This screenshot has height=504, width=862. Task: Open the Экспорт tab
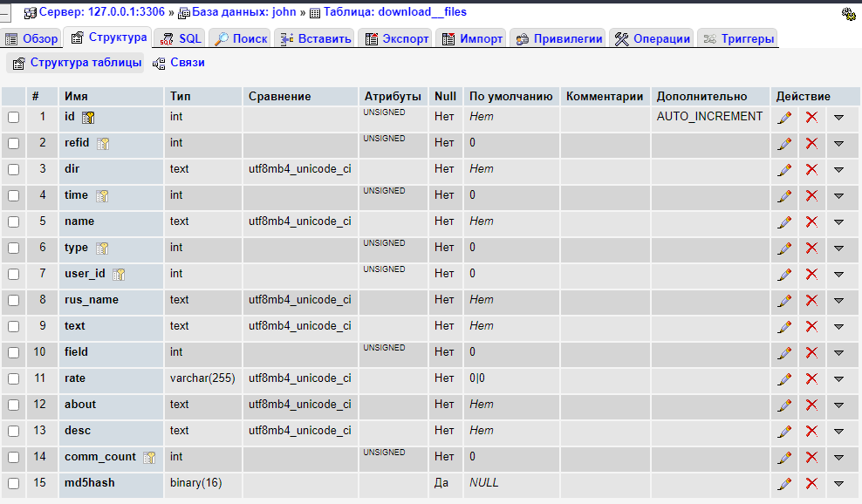click(x=396, y=38)
